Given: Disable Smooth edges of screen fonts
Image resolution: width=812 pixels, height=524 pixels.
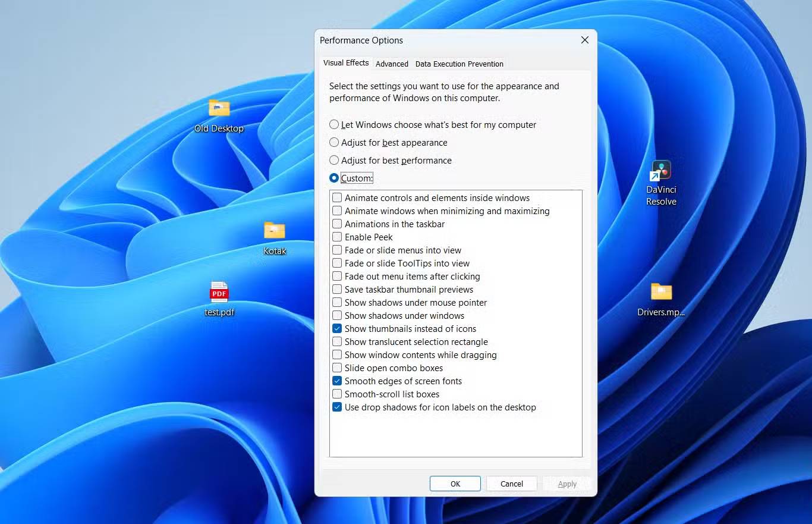Looking at the screenshot, I should (x=337, y=381).
